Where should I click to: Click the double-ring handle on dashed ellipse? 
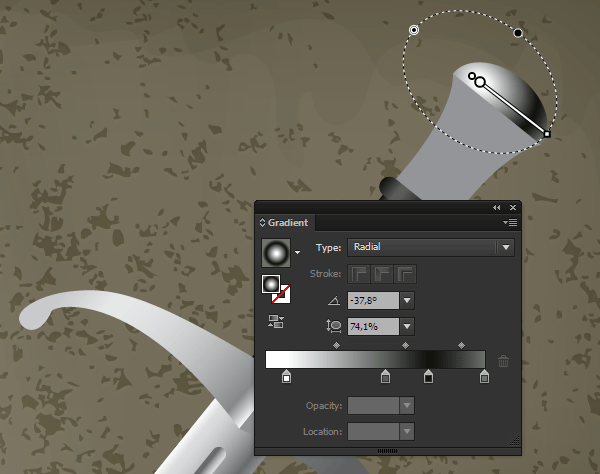414,30
